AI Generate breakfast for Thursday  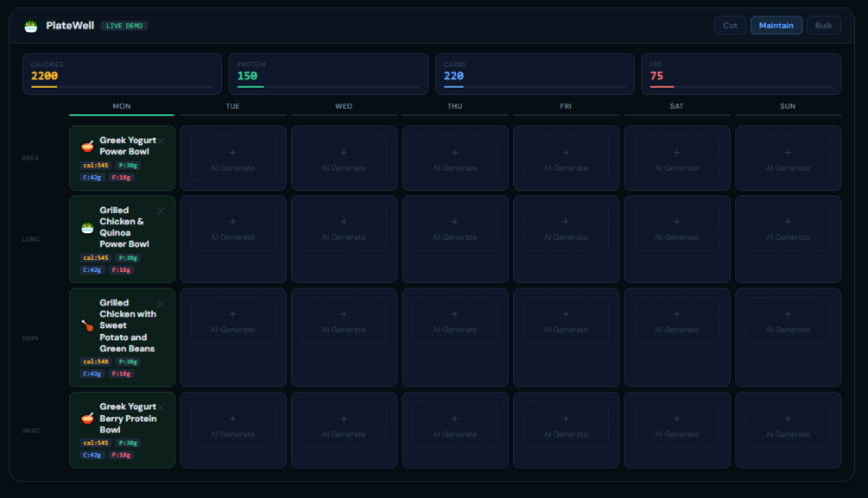[455, 158]
